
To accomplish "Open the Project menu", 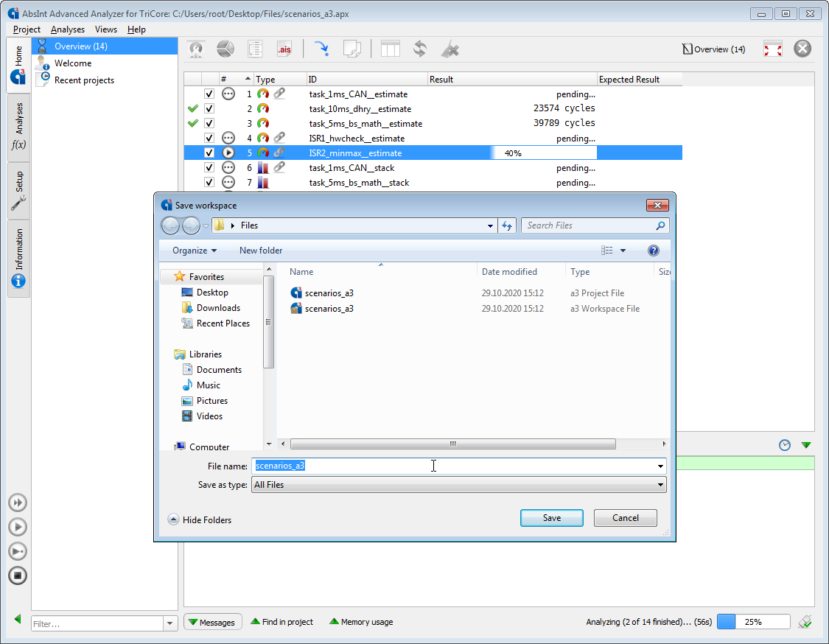I will click(27, 29).
